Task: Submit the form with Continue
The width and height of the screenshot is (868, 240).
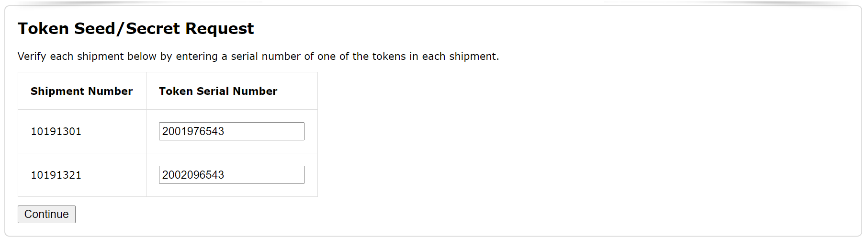Action: coord(46,214)
